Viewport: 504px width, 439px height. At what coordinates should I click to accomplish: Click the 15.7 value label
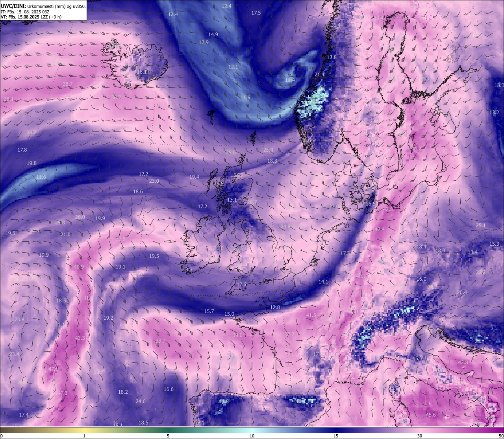point(209,311)
